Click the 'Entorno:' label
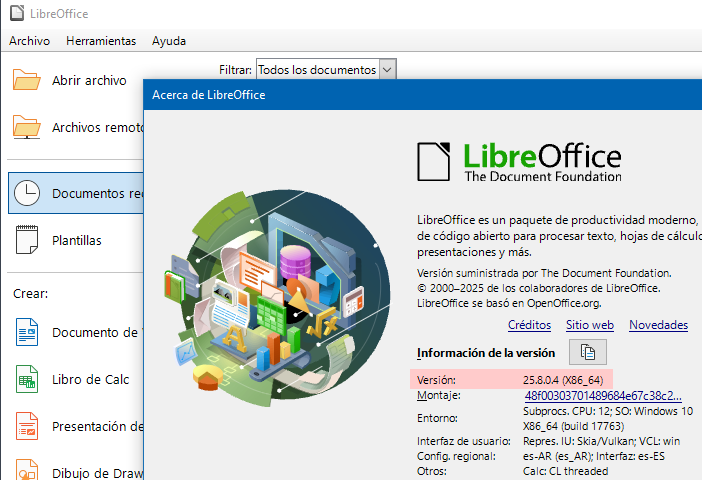Viewport: 702px width, 480px height. click(x=437, y=418)
